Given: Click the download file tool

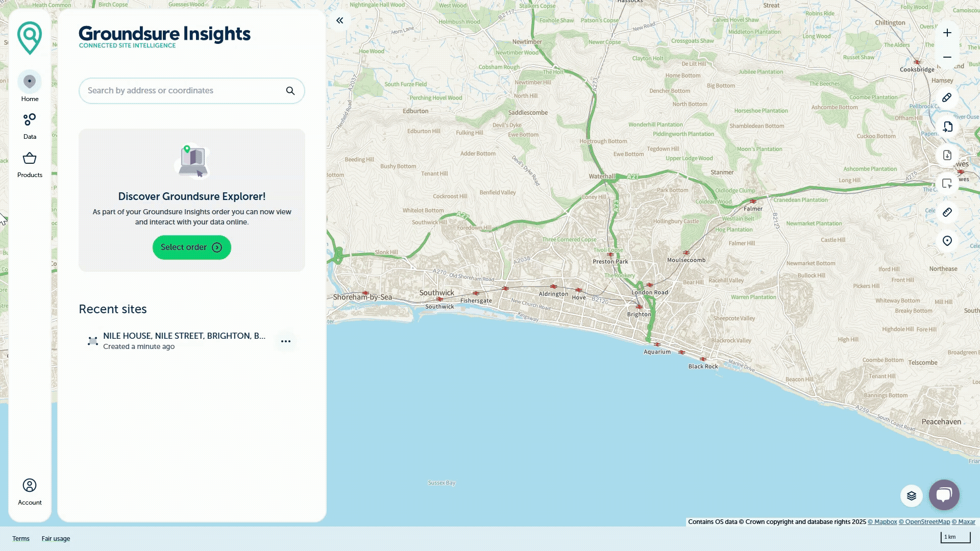Looking at the screenshot, I should point(947,155).
